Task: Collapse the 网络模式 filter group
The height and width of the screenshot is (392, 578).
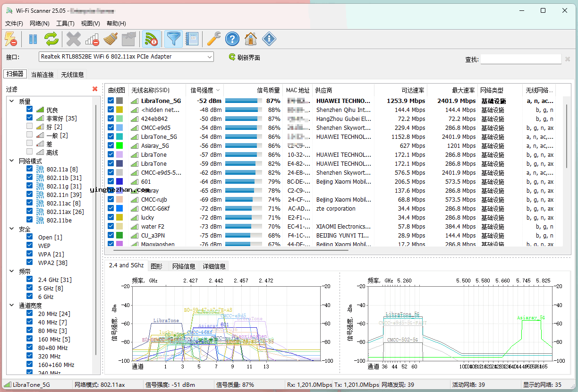Action: [x=12, y=161]
